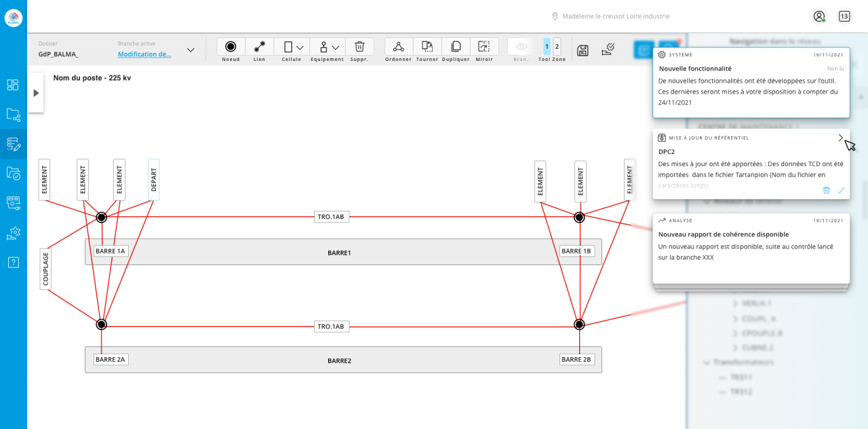Click the Tourner rotate icon
The width and height of the screenshot is (868, 429).
[x=427, y=47]
